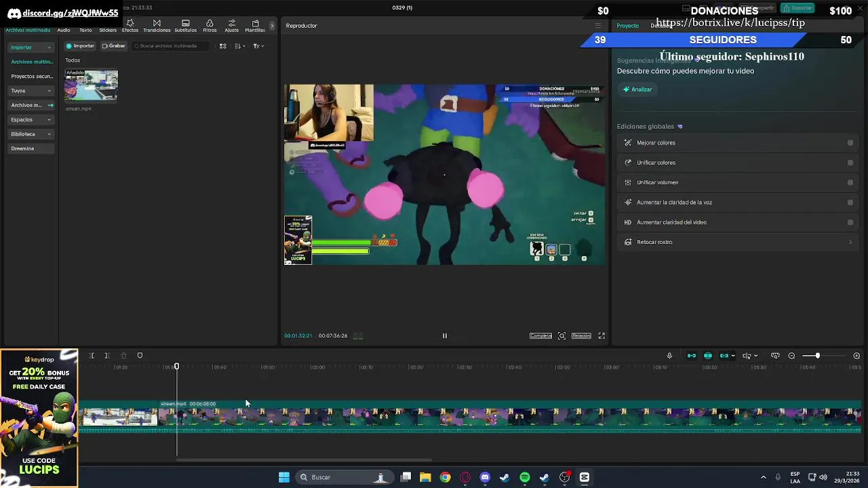This screenshot has width=868, height=488.
Task: Open the media sort order dropdown
Action: click(240, 46)
